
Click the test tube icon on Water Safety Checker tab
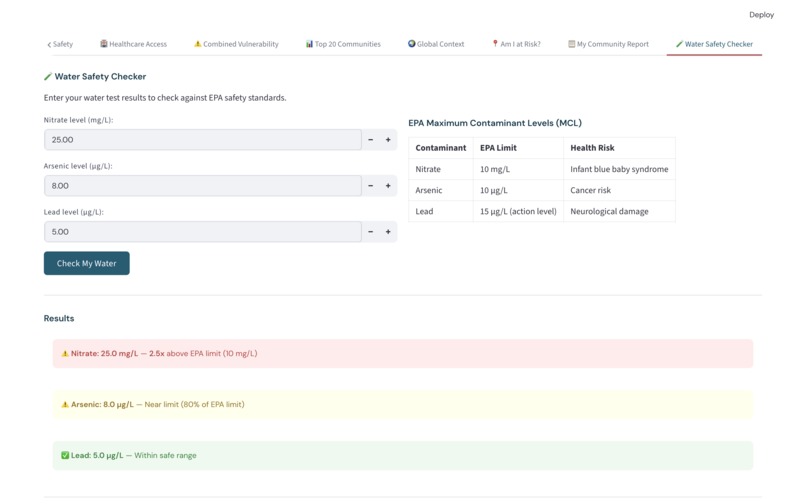tap(679, 44)
